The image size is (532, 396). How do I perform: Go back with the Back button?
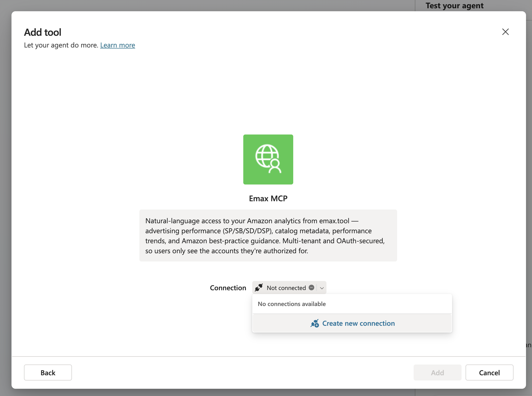pyautogui.click(x=48, y=372)
